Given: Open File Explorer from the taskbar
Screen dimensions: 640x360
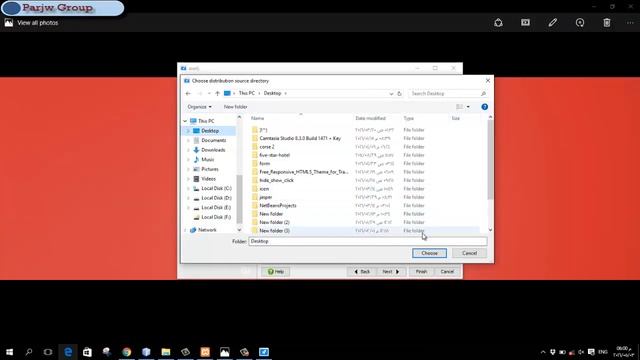Looking at the screenshot, I should coord(166,352).
